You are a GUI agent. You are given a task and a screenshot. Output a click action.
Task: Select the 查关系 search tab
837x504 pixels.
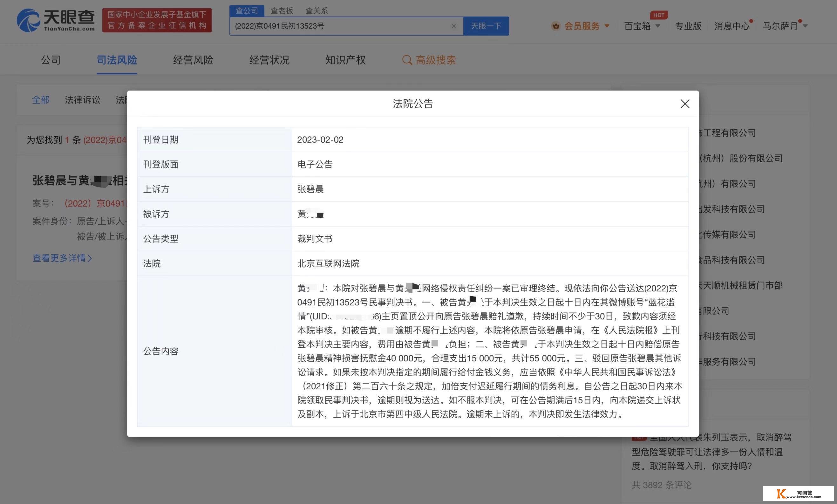click(x=316, y=11)
